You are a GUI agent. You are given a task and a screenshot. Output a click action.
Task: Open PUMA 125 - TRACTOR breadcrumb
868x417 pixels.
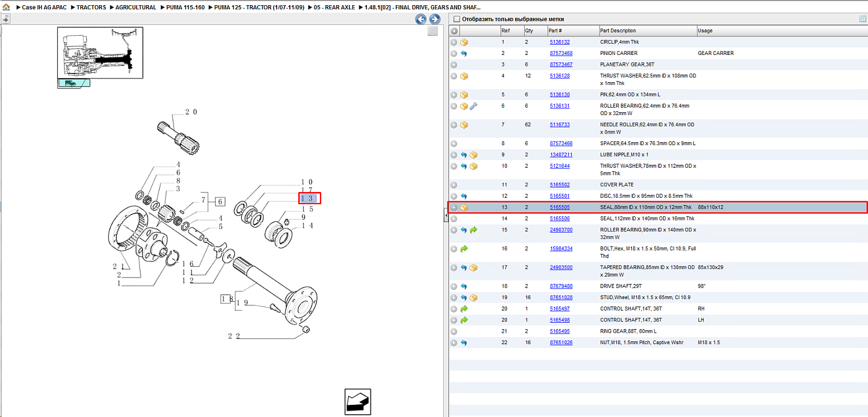pyautogui.click(x=259, y=8)
